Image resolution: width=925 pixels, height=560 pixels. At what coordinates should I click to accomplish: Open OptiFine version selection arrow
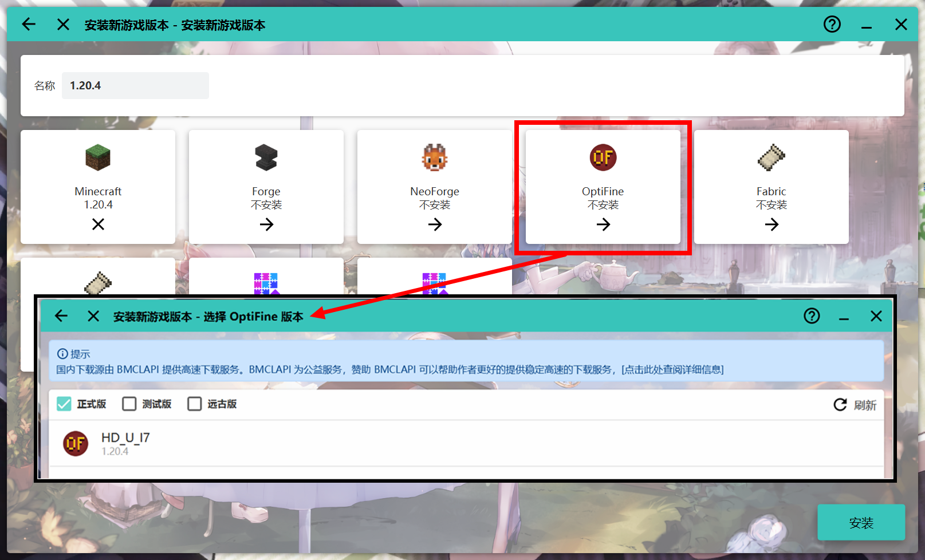(603, 224)
